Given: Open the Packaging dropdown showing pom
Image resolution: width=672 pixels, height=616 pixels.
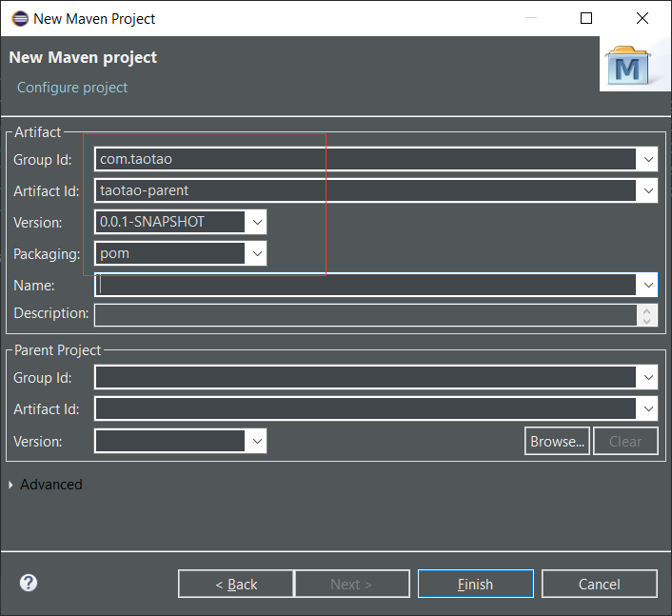Looking at the screenshot, I should click(x=257, y=253).
